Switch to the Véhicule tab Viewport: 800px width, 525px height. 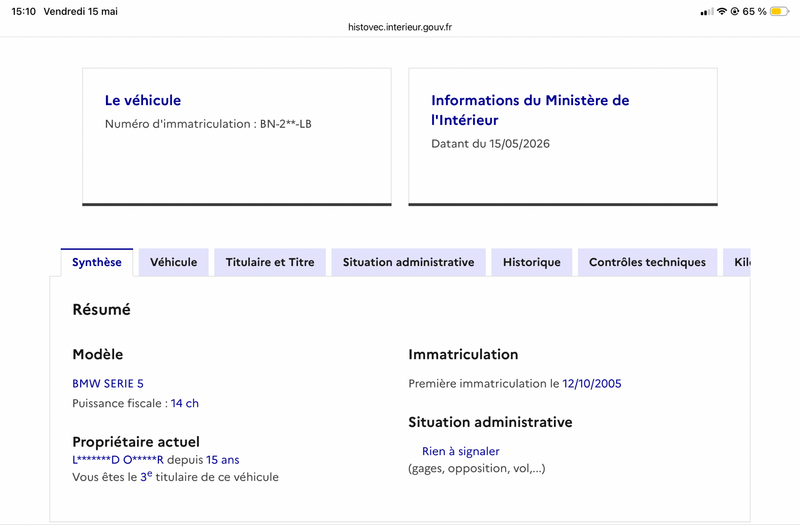(173, 262)
